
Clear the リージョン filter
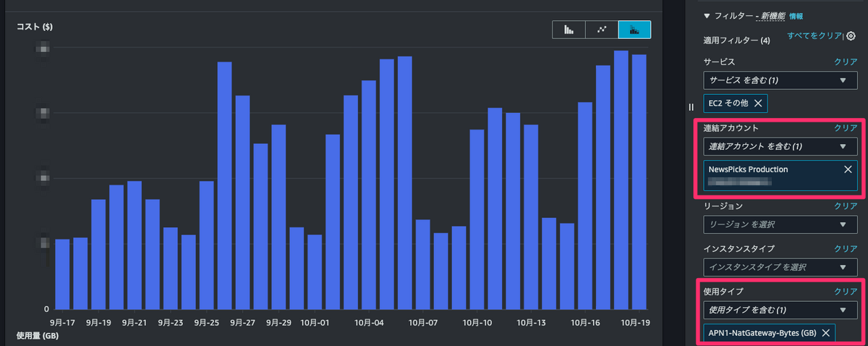(846, 206)
